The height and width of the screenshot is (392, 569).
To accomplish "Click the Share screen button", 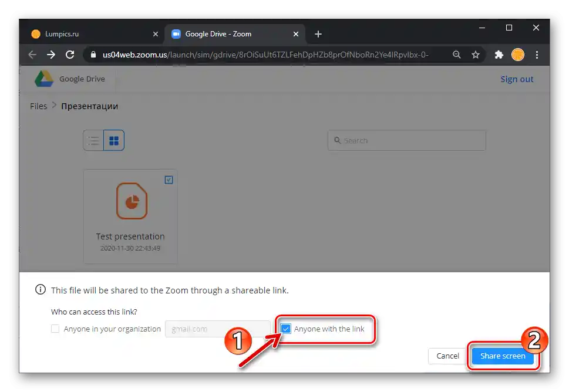I will pyautogui.click(x=503, y=356).
